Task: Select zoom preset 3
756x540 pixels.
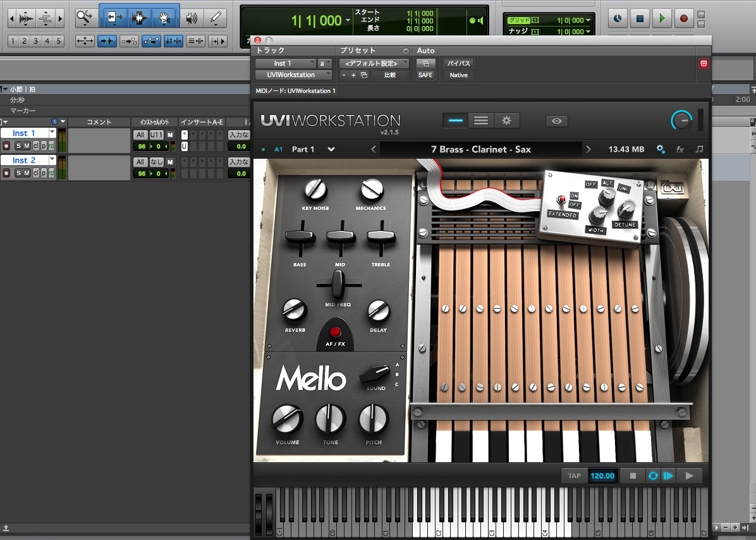Action: tap(35, 41)
